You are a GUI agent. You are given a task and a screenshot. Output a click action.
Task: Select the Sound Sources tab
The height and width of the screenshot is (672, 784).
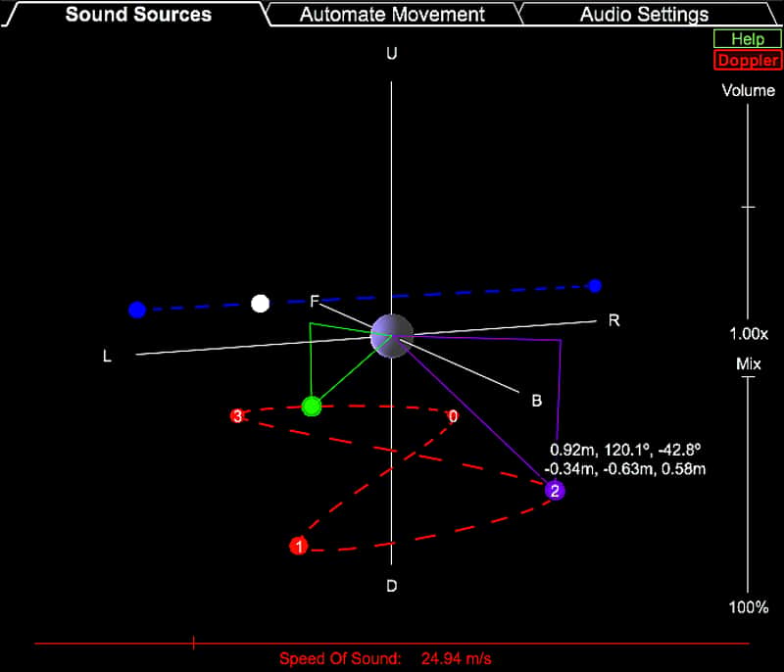coord(138,15)
